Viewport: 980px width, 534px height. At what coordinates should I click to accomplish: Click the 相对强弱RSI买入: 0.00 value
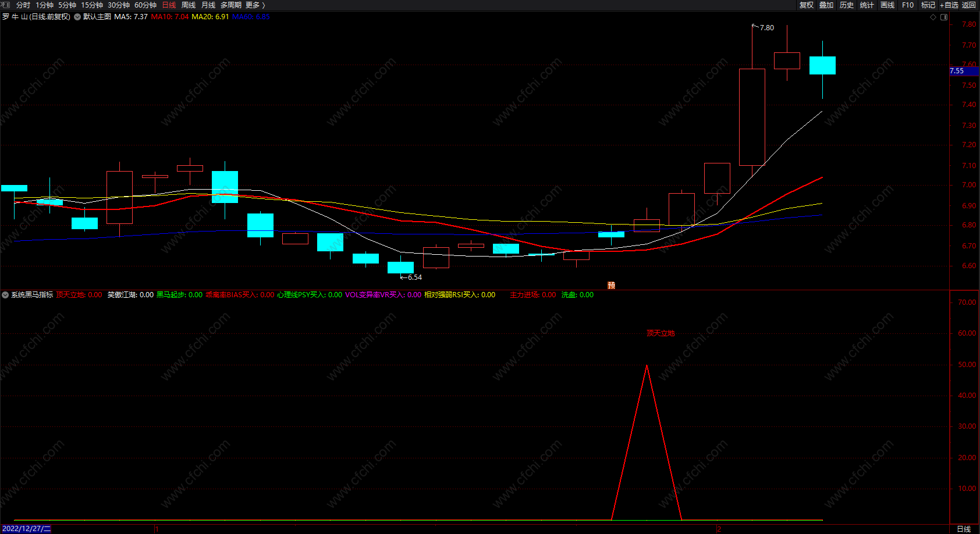click(460, 295)
